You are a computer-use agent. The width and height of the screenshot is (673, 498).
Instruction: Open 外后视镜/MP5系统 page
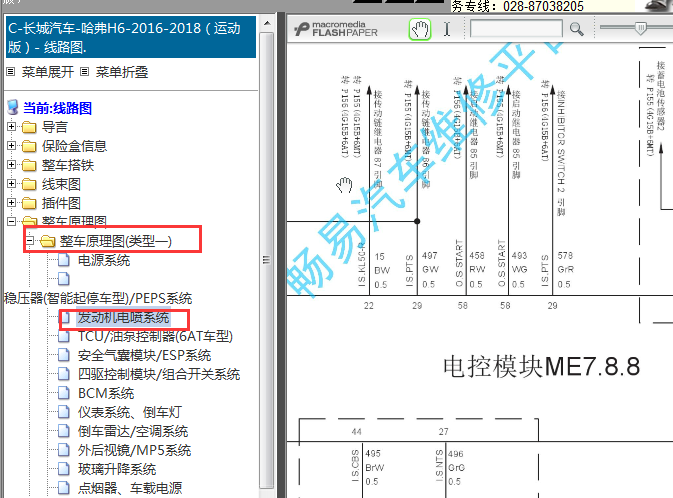[x=134, y=450]
